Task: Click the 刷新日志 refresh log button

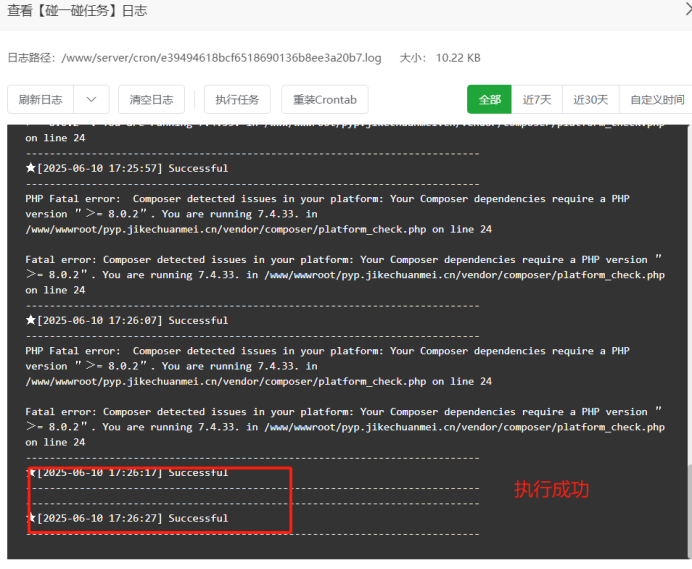Action: pyautogui.click(x=40, y=100)
